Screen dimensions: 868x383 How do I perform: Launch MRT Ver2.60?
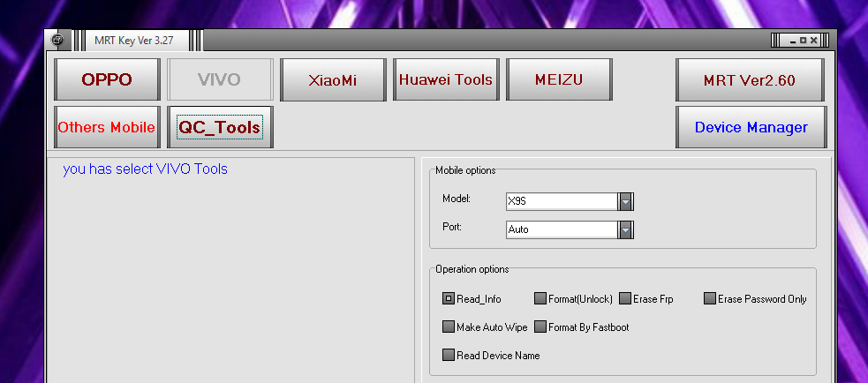(750, 79)
